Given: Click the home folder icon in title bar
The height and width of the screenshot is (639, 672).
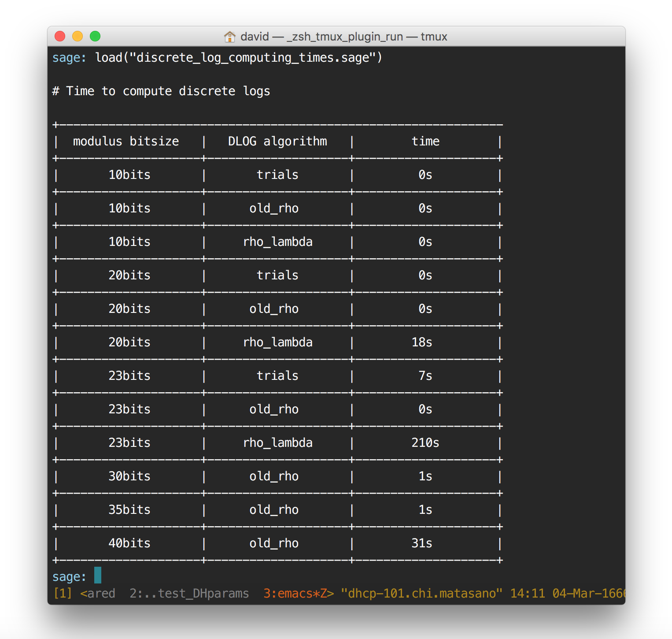Looking at the screenshot, I should click(229, 37).
